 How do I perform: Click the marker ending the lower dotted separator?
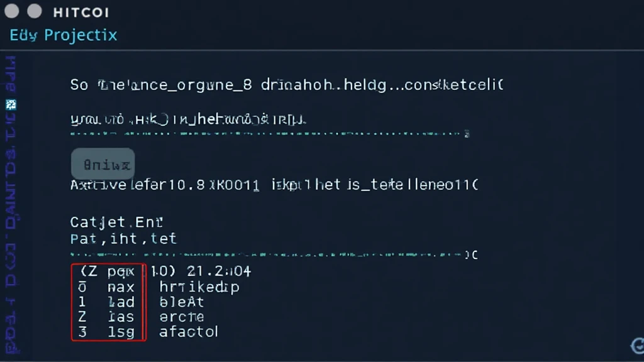(472, 255)
